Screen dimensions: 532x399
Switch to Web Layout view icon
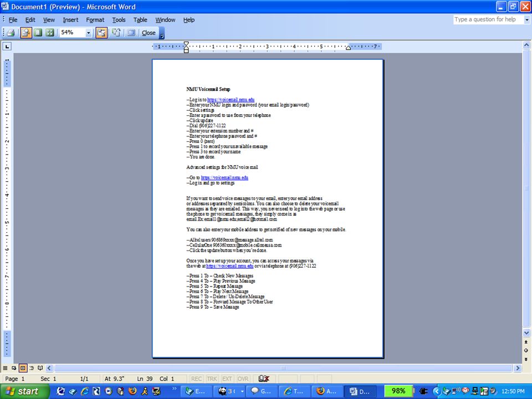14,368
